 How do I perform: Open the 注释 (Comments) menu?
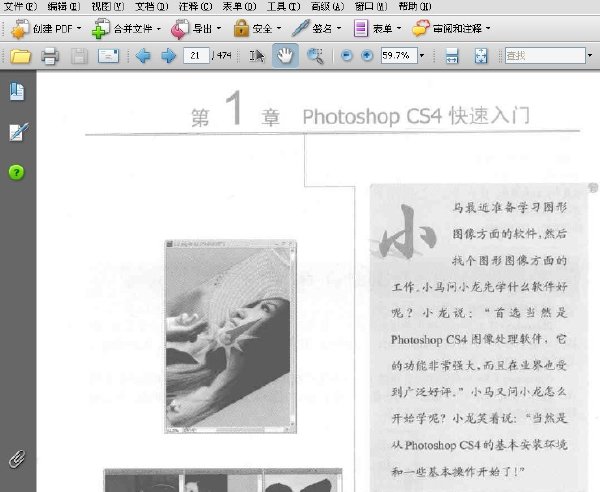pyautogui.click(x=195, y=6)
